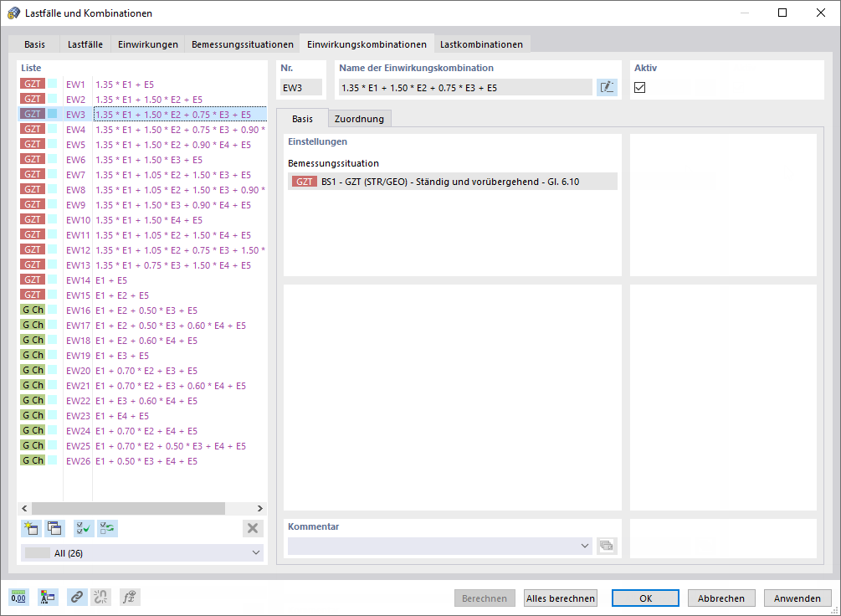Select row EW12 in the list
Screen dimensions: 841x616
pyautogui.click(x=142, y=249)
